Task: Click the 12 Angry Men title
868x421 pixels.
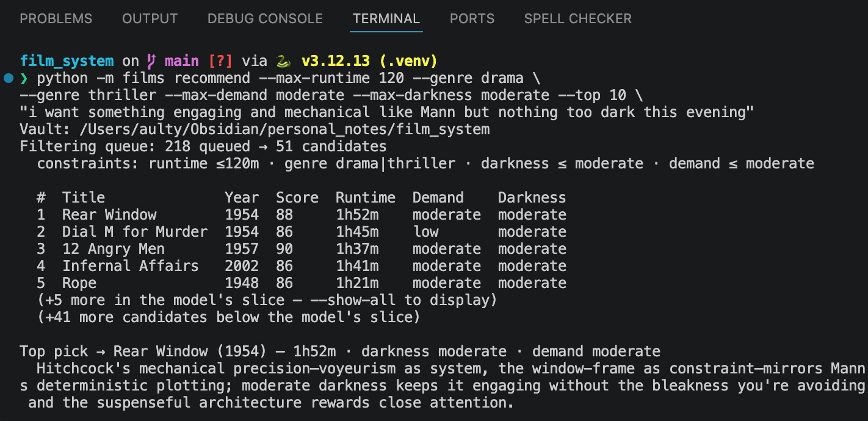Action: [x=114, y=249]
